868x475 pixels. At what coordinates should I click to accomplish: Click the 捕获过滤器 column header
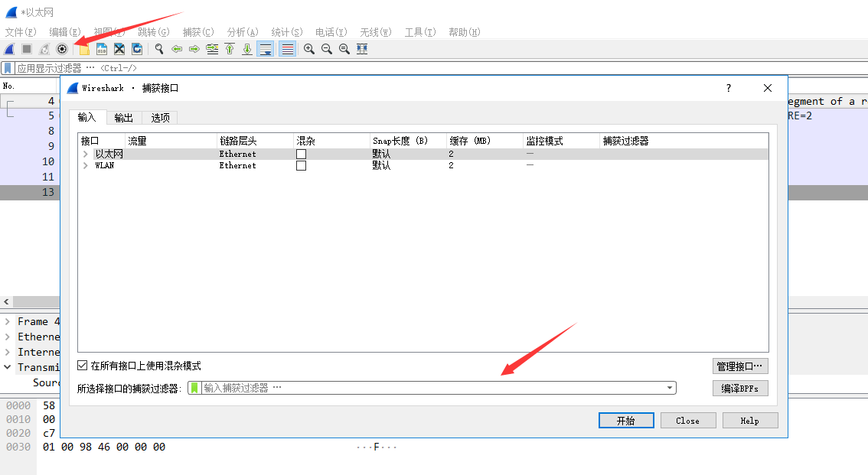point(684,141)
